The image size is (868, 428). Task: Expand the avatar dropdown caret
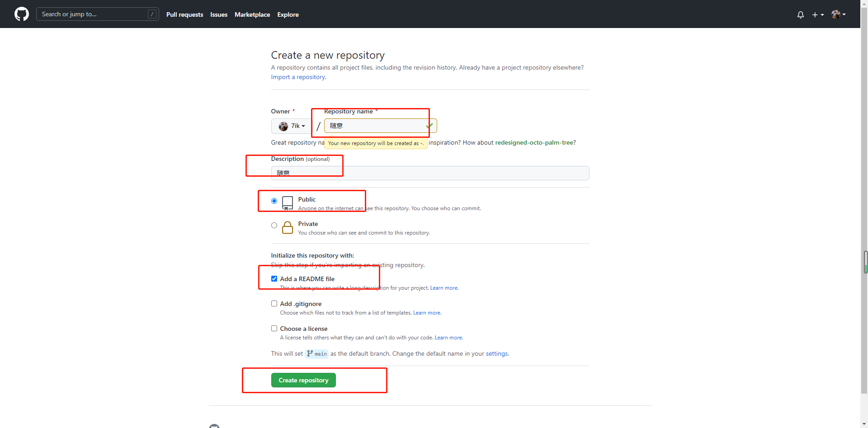[x=844, y=14]
